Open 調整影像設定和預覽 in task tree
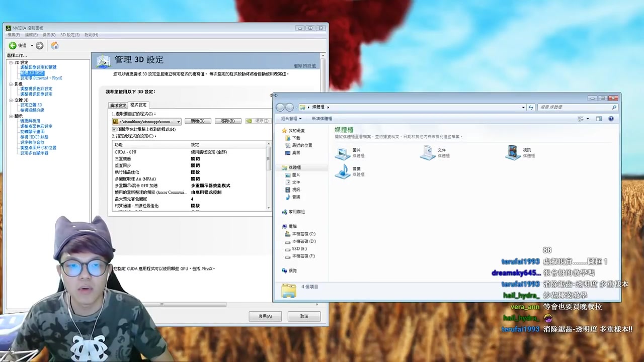 click(x=38, y=67)
